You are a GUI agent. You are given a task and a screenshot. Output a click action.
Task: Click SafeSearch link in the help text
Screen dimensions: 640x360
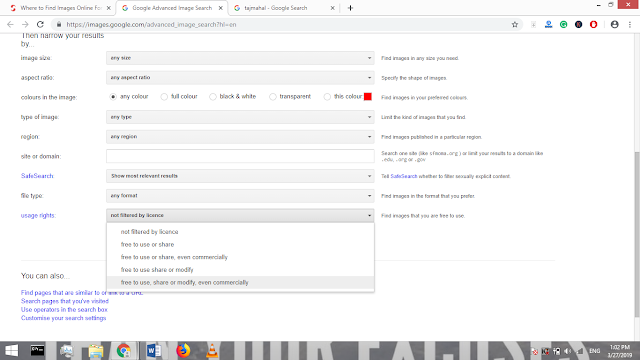pyautogui.click(x=404, y=176)
